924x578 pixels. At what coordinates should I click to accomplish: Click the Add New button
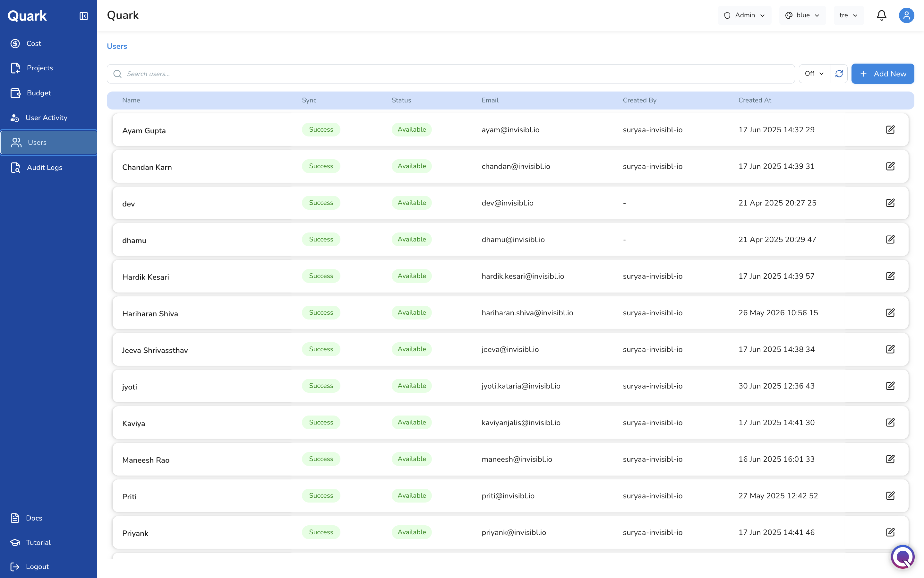(882, 74)
